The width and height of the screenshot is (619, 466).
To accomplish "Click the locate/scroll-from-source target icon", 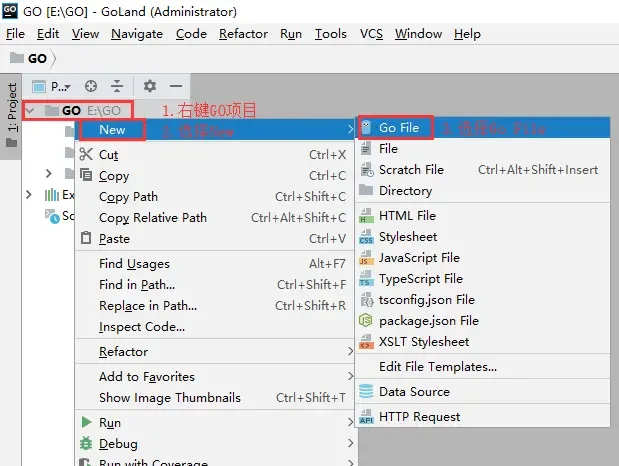I will [91, 86].
